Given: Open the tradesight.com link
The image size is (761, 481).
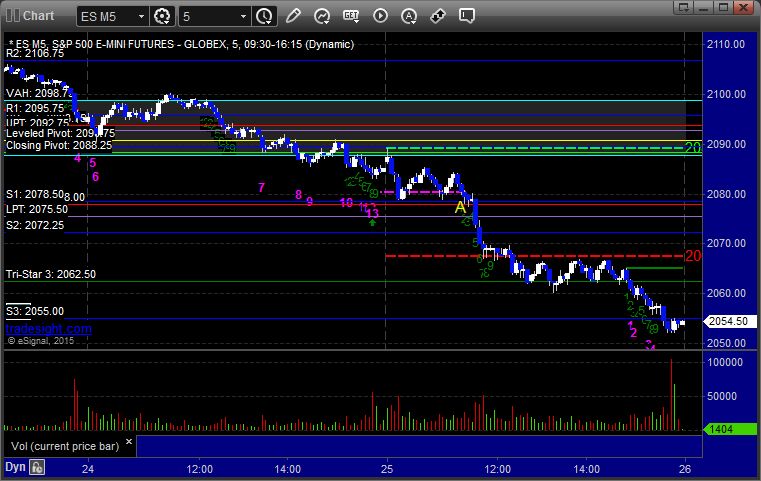Looking at the screenshot, I should pos(49,329).
